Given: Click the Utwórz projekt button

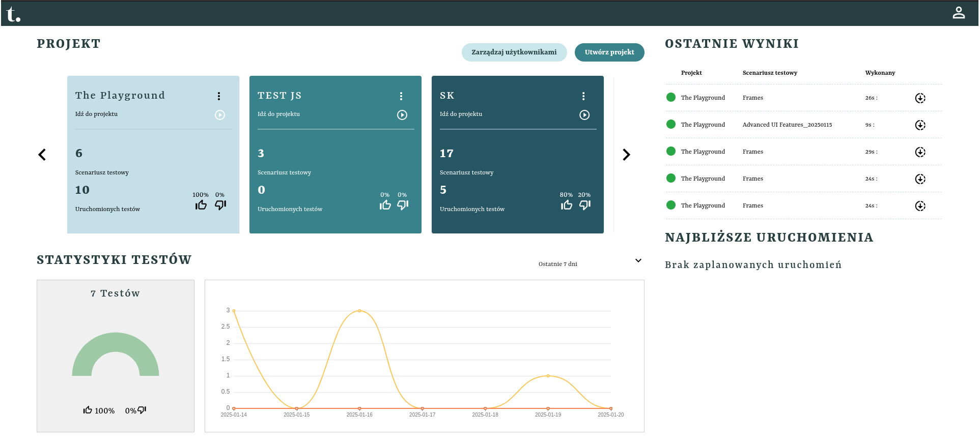Looking at the screenshot, I should (x=609, y=52).
